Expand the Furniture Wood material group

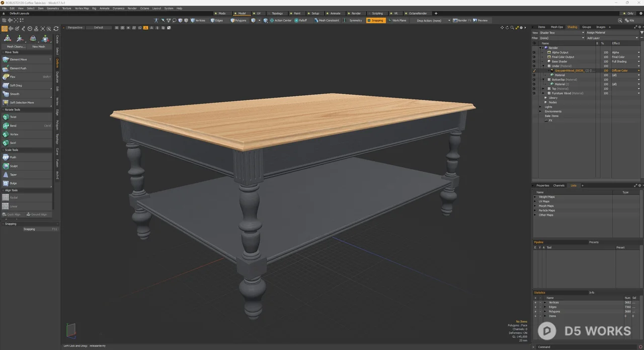point(543,93)
